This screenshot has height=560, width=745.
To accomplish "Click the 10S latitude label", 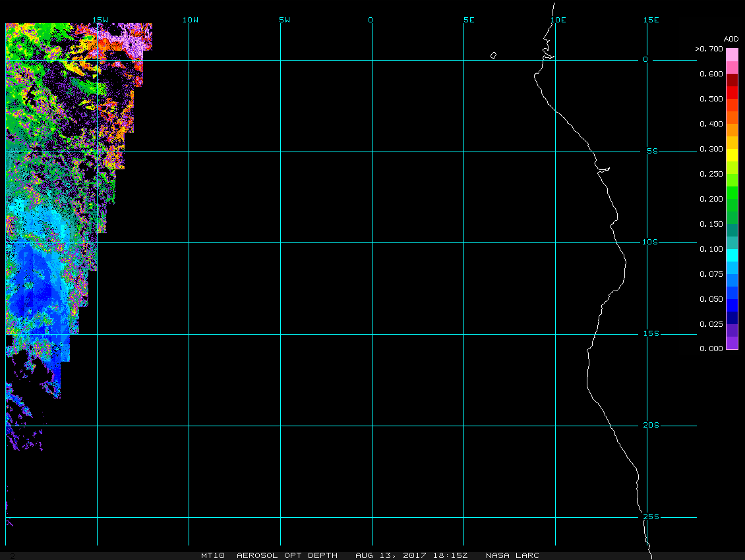I will (650, 242).
